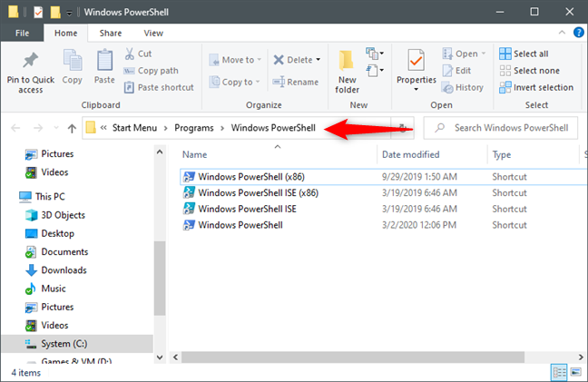Viewport: 588px width, 382px height.
Task: Sort by Date modified column
Action: [x=411, y=154]
